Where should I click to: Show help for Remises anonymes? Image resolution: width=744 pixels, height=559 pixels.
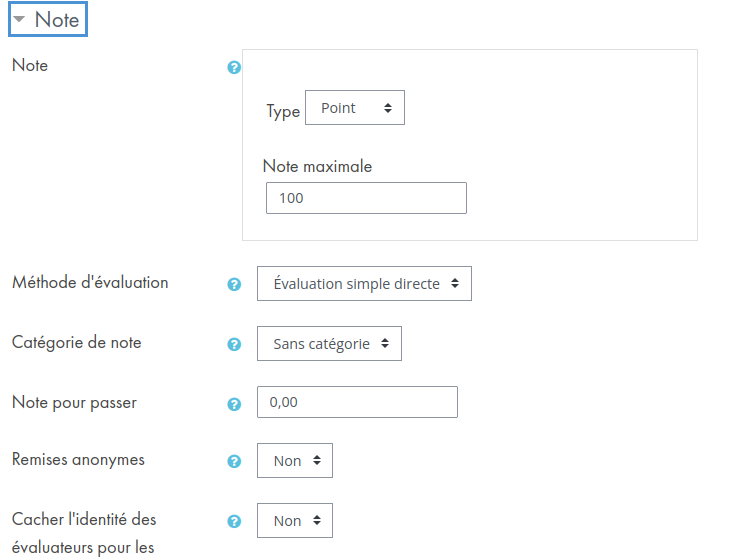click(234, 461)
